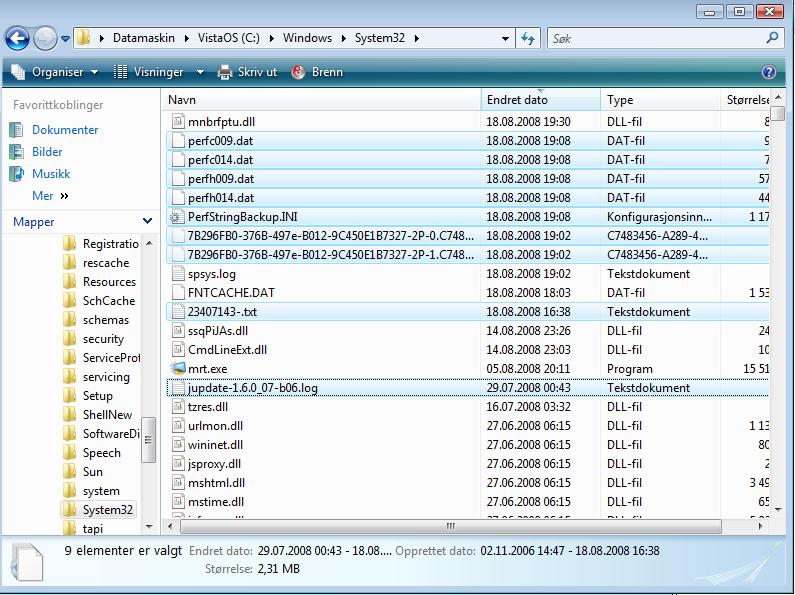Viewport: 795px width, 595px height.
Task: Click the spsys.log file icon
Action: click(x=178, y=274)
